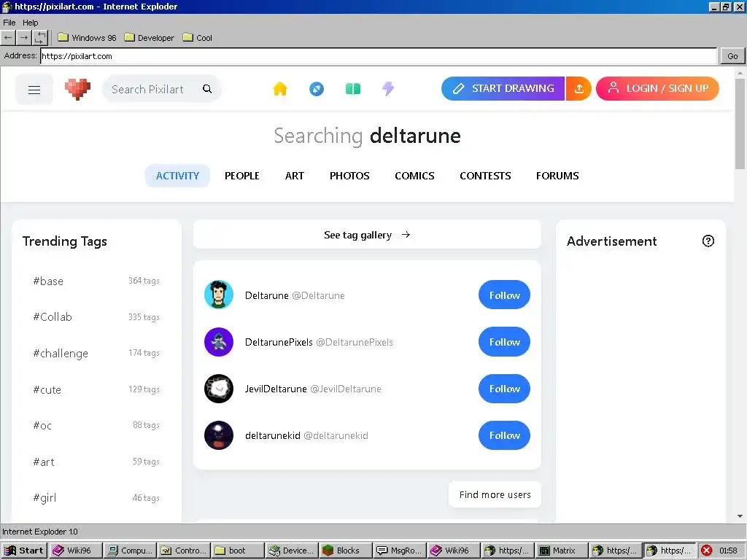The image size is (747, 560).
Task: Switch to the Contro... taskbar item
Action: pyautogui.click(x=184, y=551)
